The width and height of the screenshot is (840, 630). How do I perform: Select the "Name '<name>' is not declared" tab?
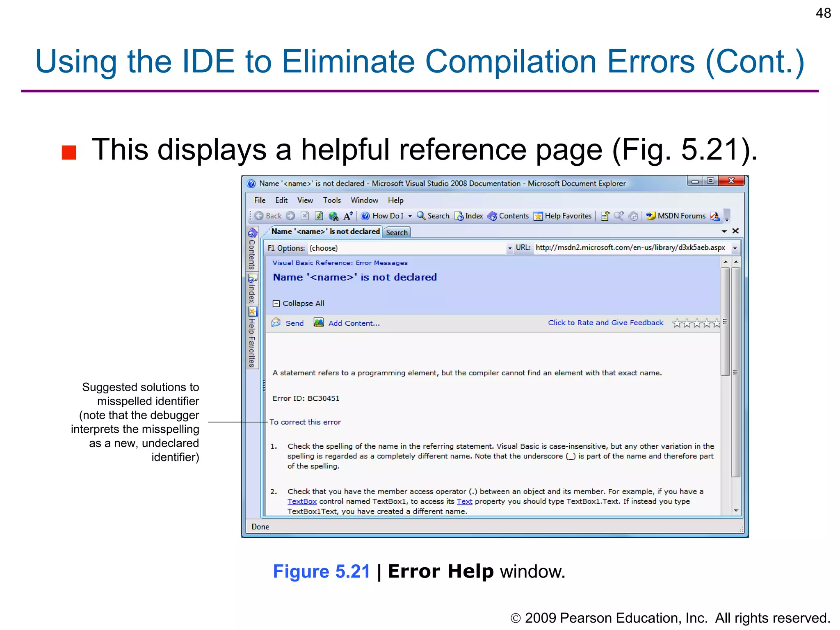(x=325, y=231)
